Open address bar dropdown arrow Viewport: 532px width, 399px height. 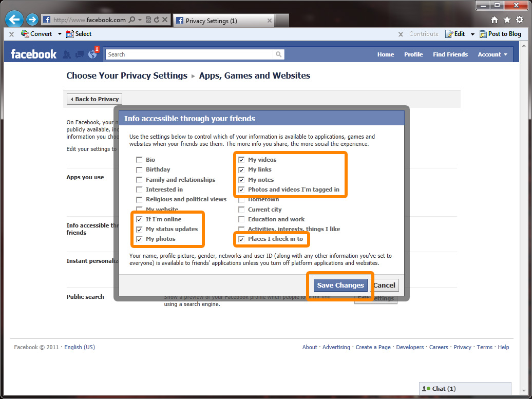pos(140,20)
